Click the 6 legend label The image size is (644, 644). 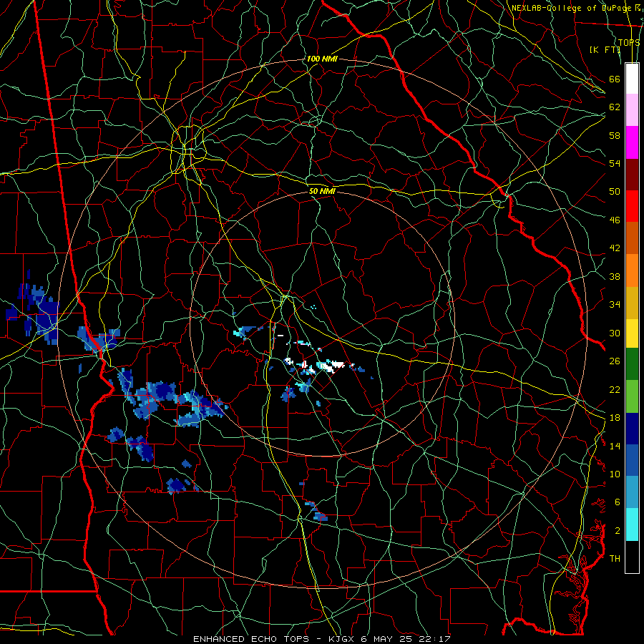click(618, 502)
